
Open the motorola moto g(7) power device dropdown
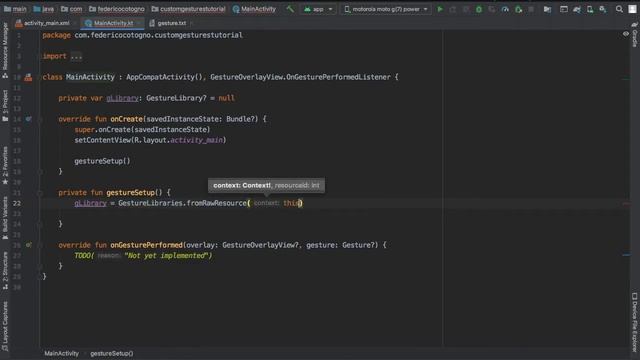coord(386,9)
